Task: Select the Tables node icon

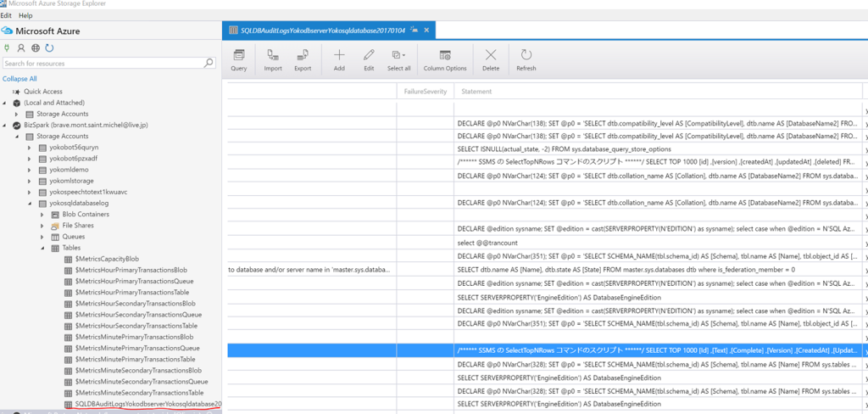Action: click(x=55, y=248)
